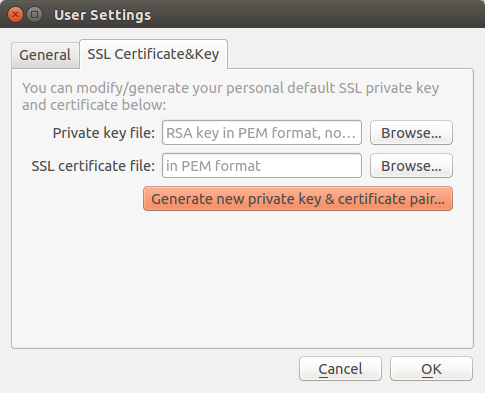This screenshot has width=485, height=393.
Task: Browse for the SSL certificate file
Action: click(411, 166)
